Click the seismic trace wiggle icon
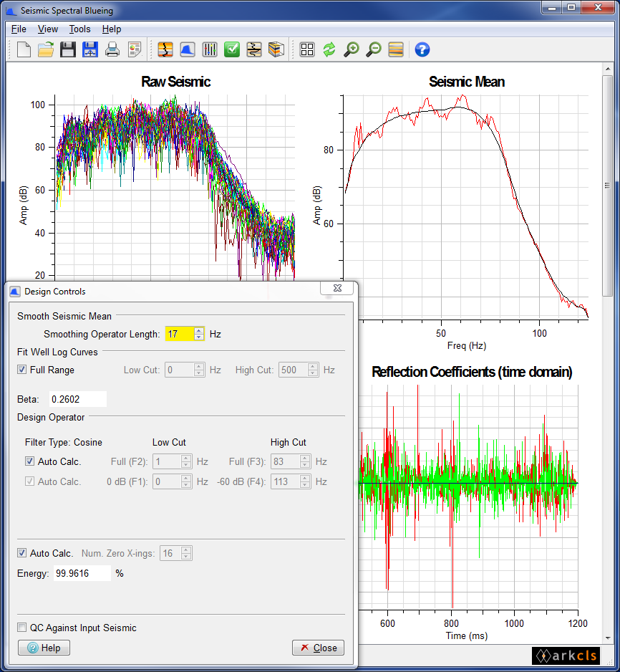The width and height of the screenshot is (620, 672). point(254,49)
